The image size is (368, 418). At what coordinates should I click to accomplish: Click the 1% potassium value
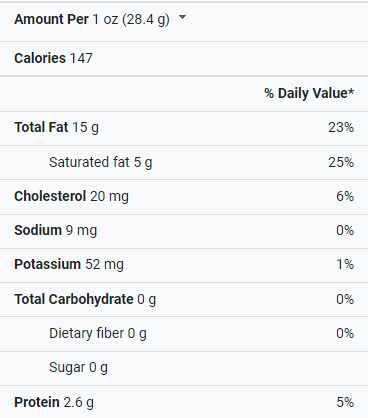(x=345, y=264)
